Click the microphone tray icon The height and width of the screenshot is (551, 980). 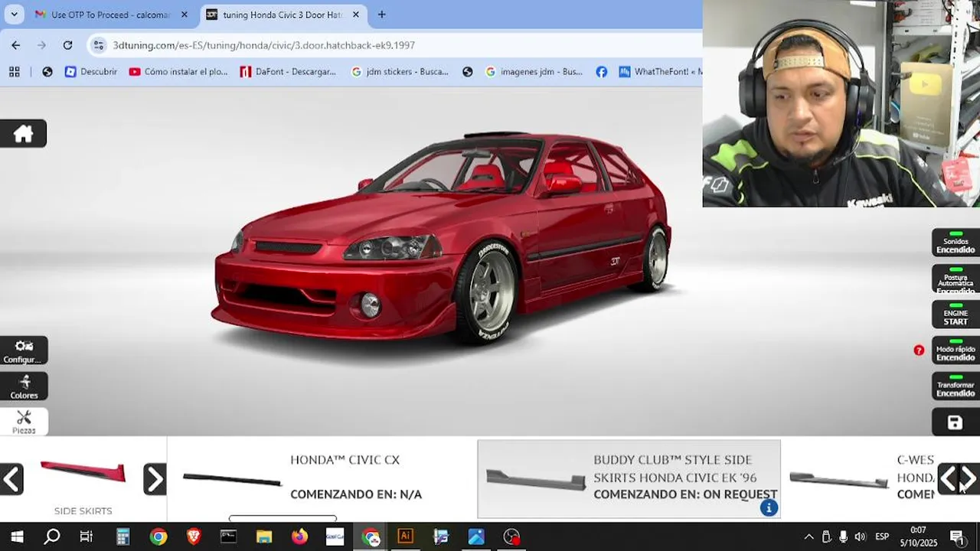(x=843, y=536)
